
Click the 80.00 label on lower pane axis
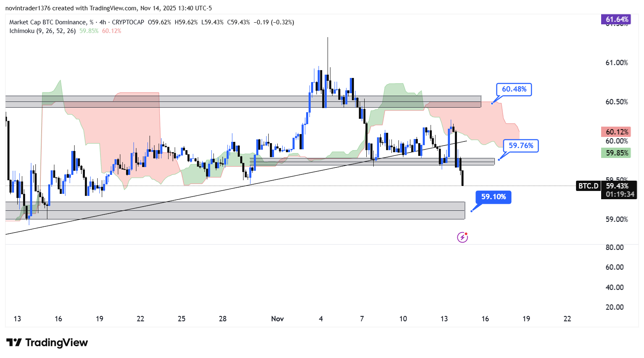pos(614,247)
